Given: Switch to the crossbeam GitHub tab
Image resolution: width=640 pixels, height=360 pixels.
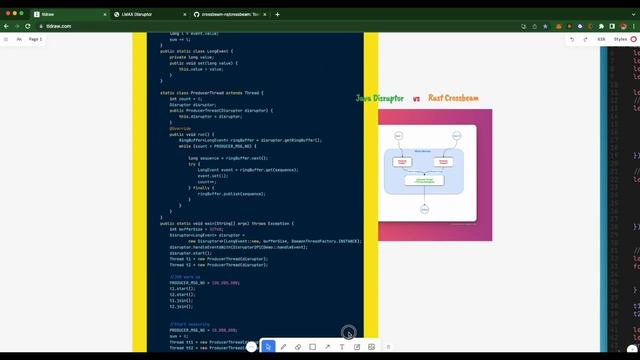Looking at the screenshot, I should (x=229, y=14).
